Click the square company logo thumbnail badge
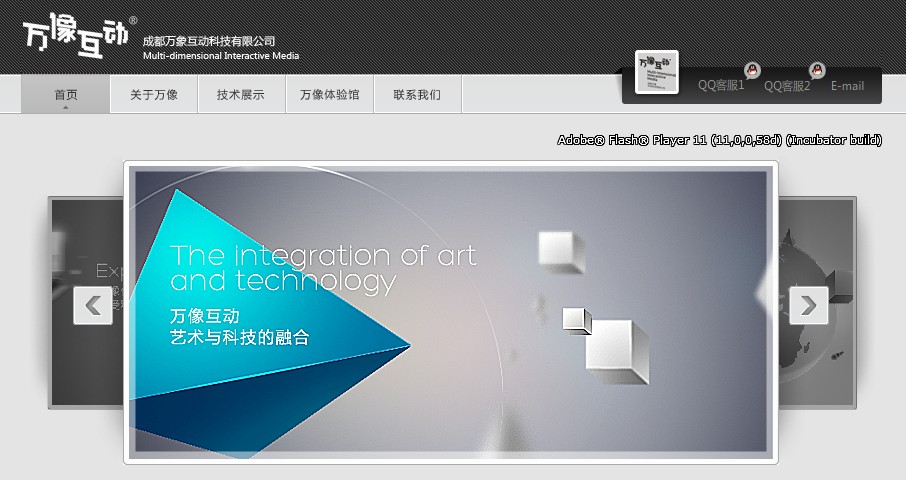Image resolution: width=906 pixels, height=480 pixels. point(656,72)
